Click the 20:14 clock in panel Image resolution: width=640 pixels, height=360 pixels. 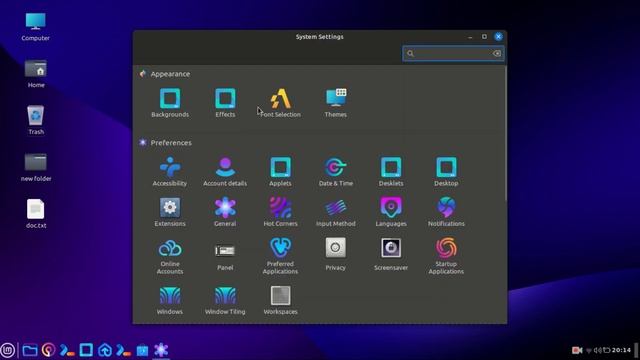pos(621,350)
